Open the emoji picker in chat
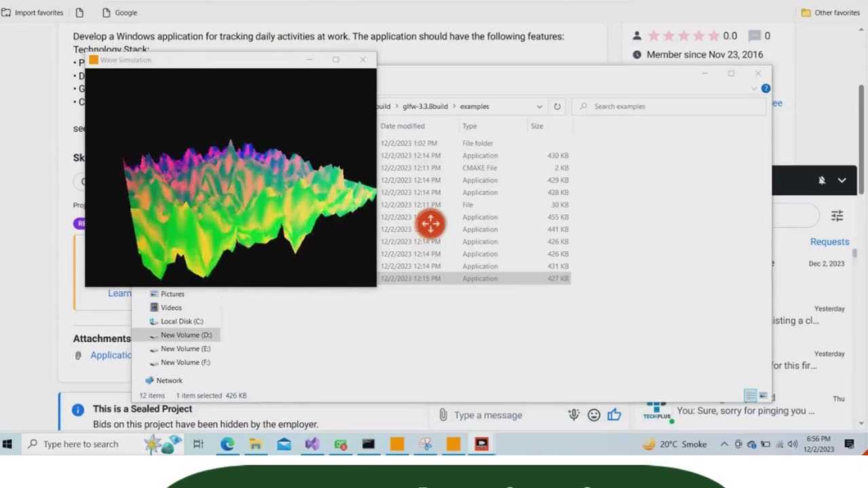The image size is (868, 488). point(594,415)
